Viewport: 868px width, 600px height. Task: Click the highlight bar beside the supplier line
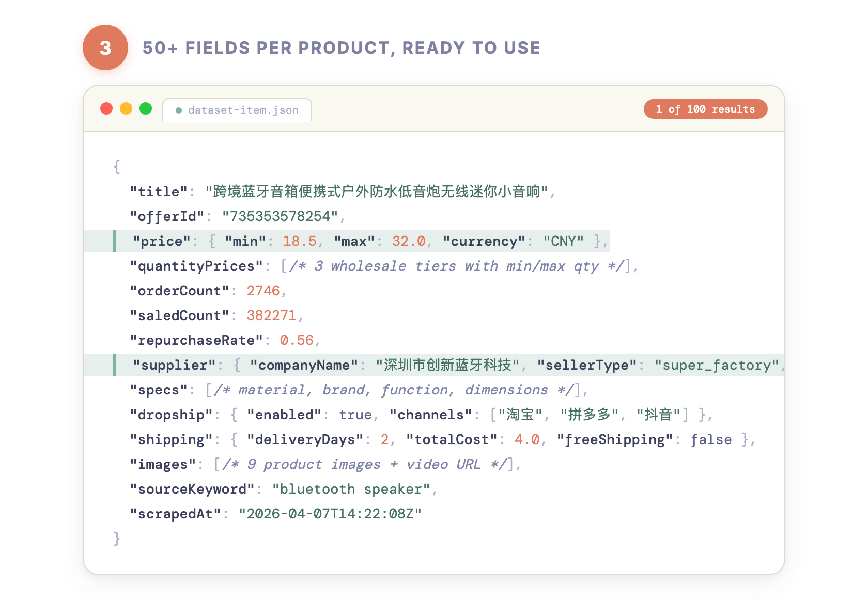coord(115,365)
